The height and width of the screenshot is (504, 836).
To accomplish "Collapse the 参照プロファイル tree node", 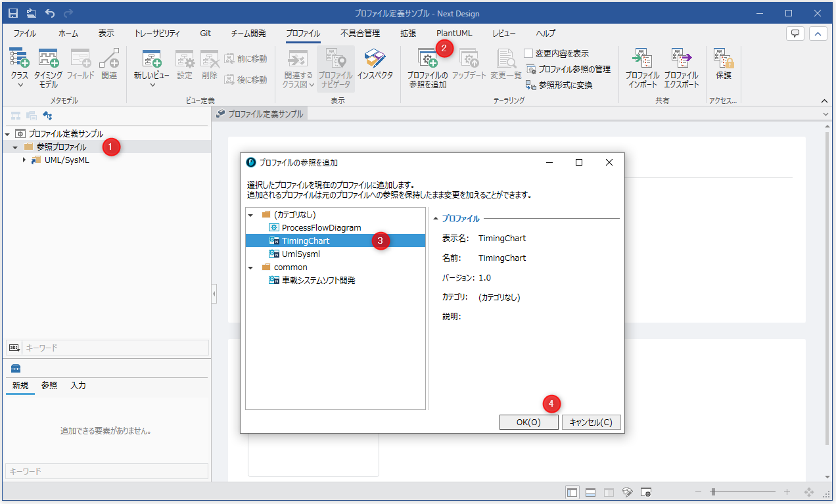I will pyautogui.click(x=15, y=147).
